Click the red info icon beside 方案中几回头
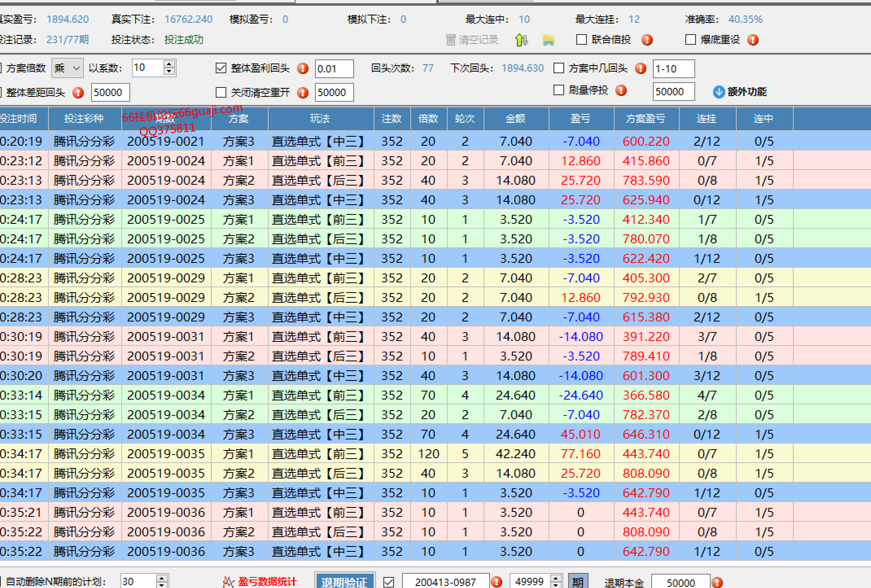871x588 pixels. coord(641,68)
